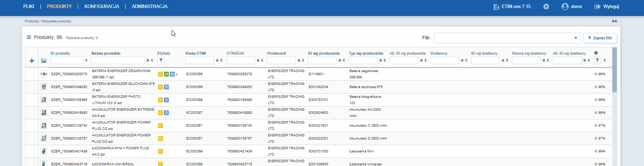Click the ID produktu filter input
644x166 pixels.
coord(67,61)
